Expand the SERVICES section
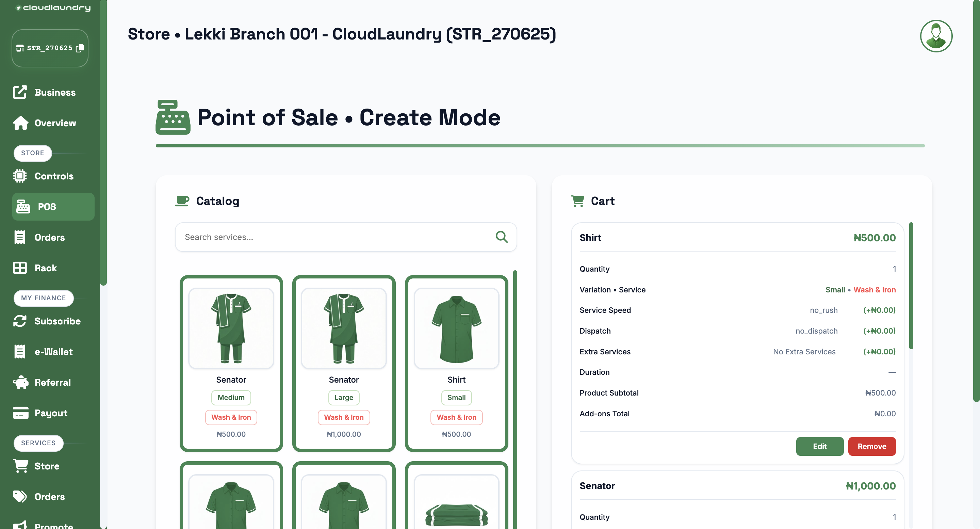The width and height of the screenshot is (980, 529). click(38, 443)
